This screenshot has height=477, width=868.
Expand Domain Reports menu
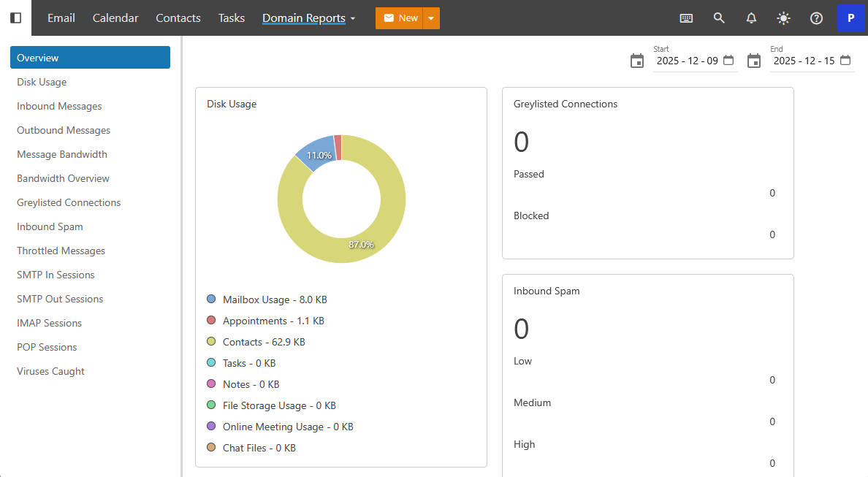309,18
